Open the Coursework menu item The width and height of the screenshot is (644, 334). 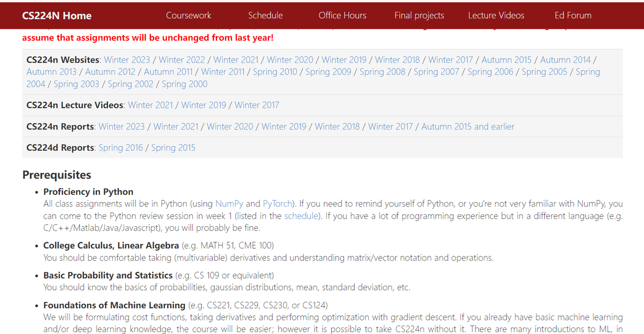point(189,16)
